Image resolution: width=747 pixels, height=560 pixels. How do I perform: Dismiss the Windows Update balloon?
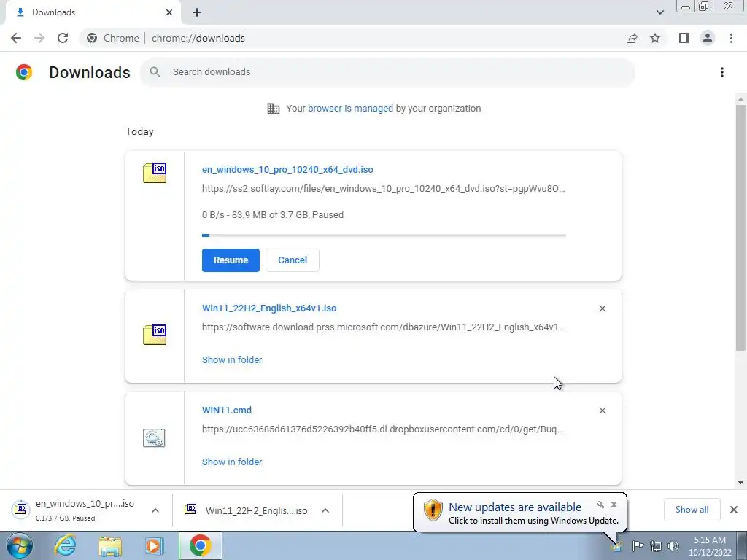click(x=614, y=505)
